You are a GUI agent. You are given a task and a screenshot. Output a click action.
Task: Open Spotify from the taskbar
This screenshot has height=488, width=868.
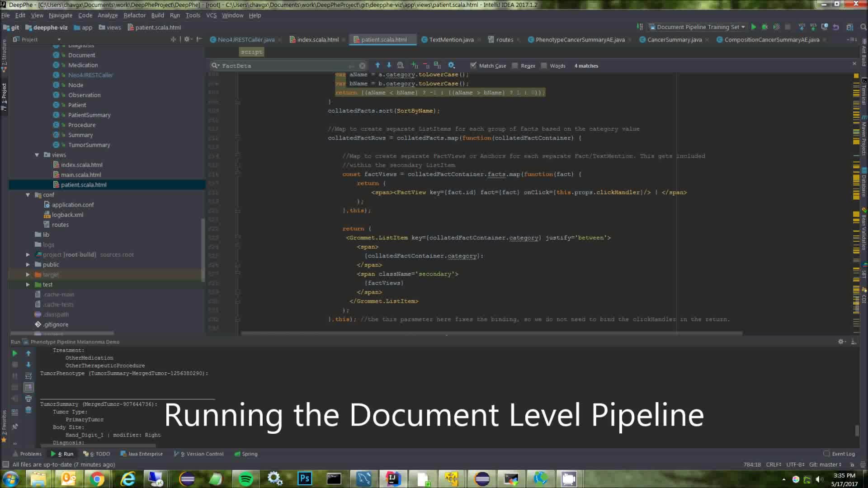pos(245,479)
